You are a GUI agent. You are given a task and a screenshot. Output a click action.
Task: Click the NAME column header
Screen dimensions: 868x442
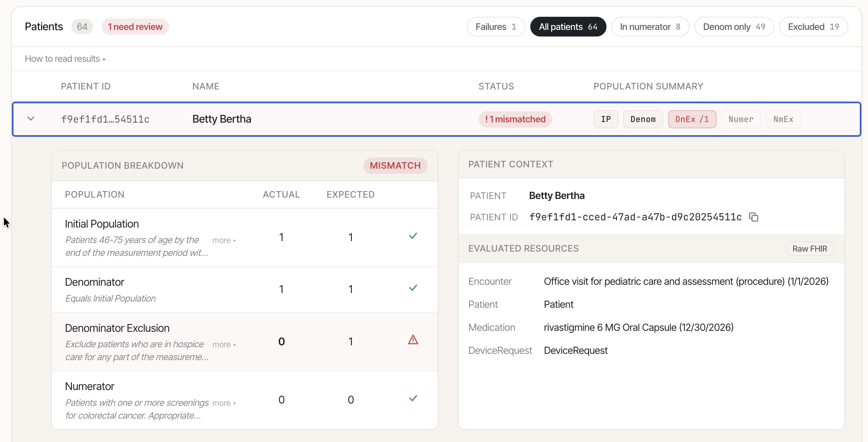click(x=206, y=86)
